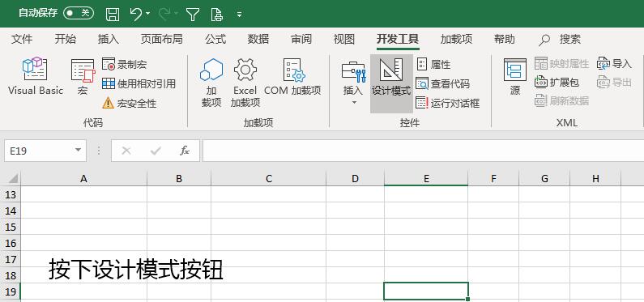Open the XML 源 (Source) pane
Screen dimensions: 644x302
pos(515,76)
